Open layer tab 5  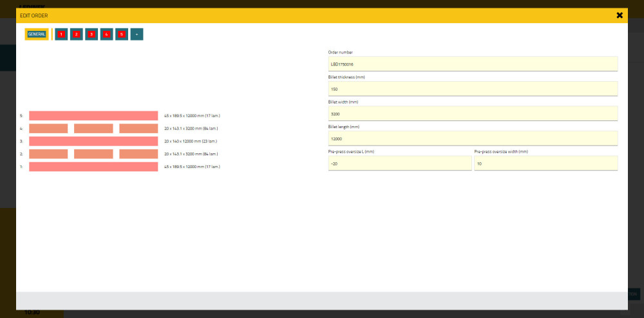[122, 35]
